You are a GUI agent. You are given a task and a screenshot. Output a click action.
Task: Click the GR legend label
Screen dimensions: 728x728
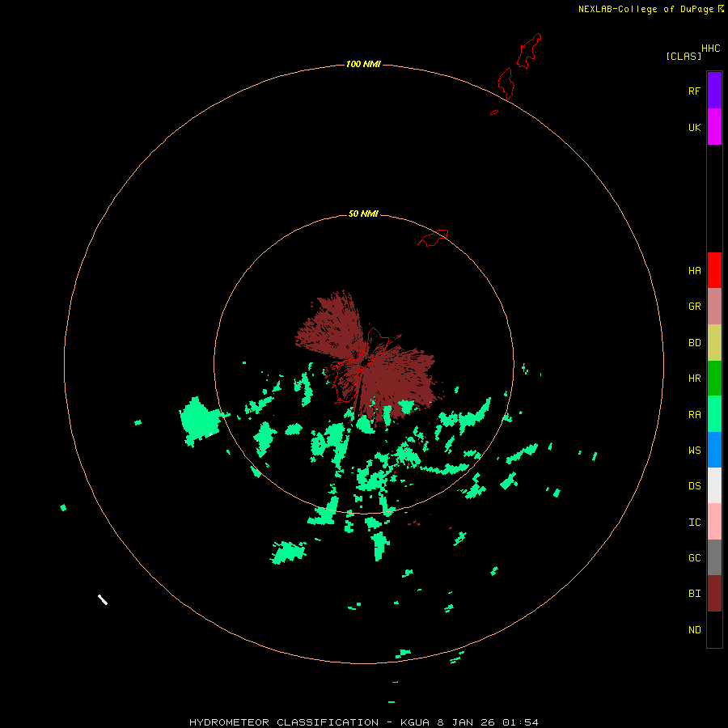[x=694, y=307]
